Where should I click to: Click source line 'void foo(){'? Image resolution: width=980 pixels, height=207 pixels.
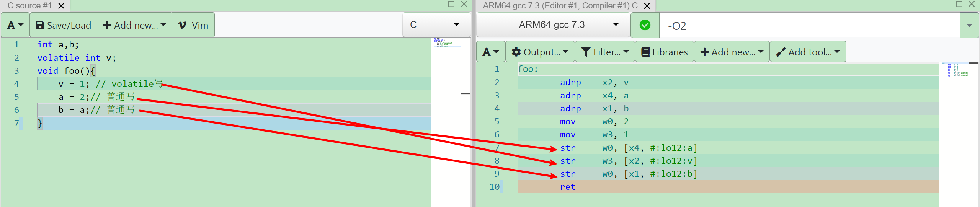click(x=66, y=71)
